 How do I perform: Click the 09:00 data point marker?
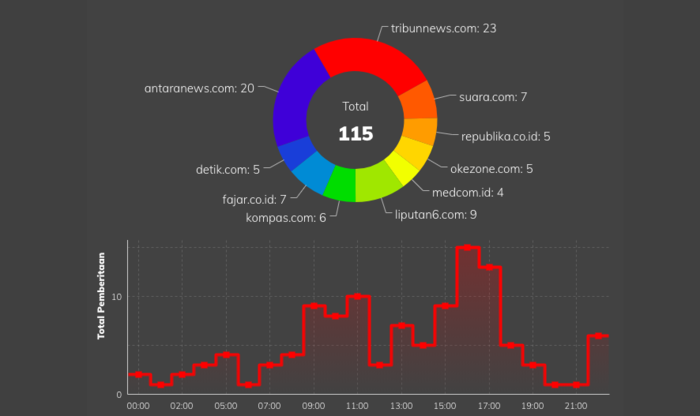[313, 306]
